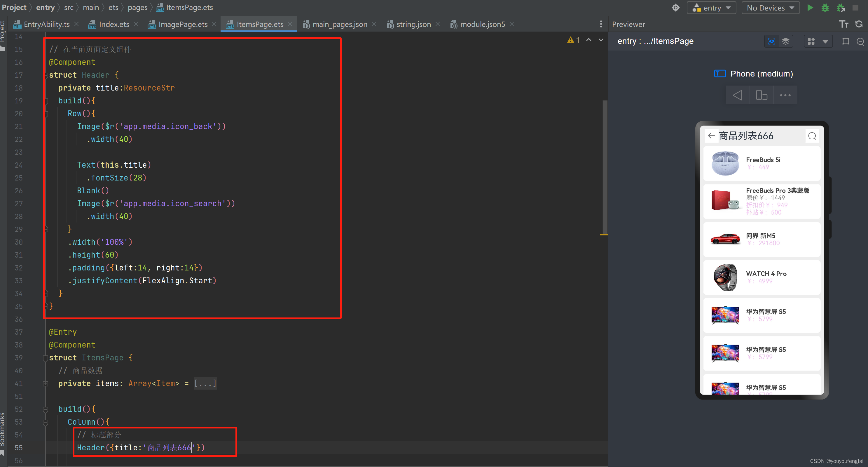The image size is (868, 467).
Task: Close the Index.ets tab
Action: 136,24
